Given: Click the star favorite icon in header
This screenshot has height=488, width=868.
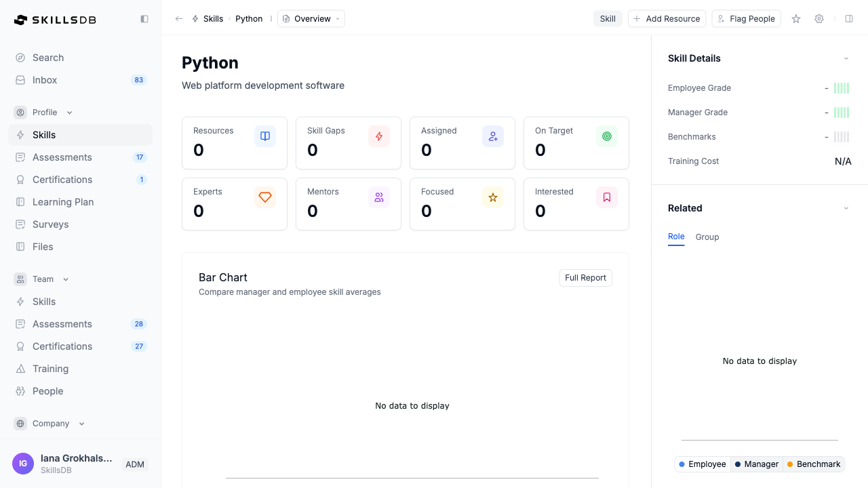Looking at the screenshot, I should (796, 19).
